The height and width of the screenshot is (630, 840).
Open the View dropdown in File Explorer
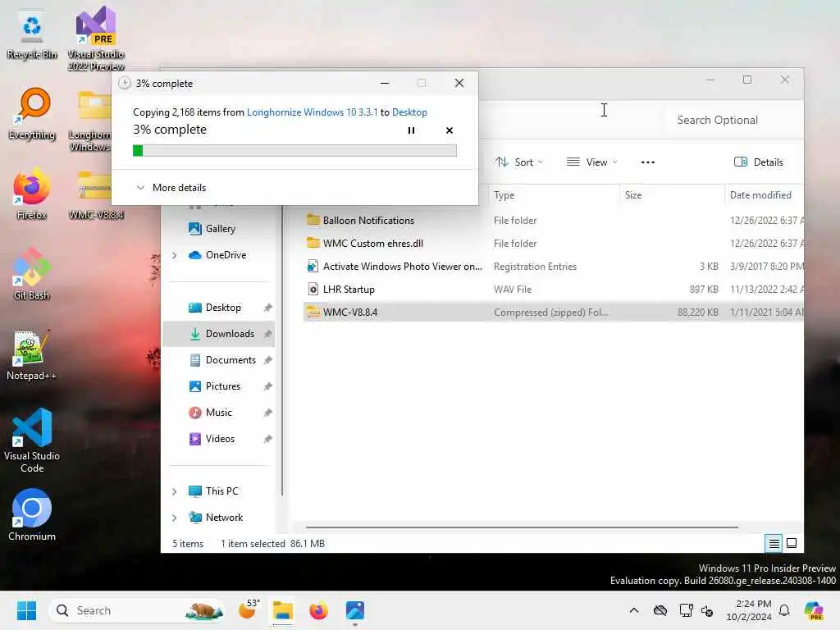(592, 162)
